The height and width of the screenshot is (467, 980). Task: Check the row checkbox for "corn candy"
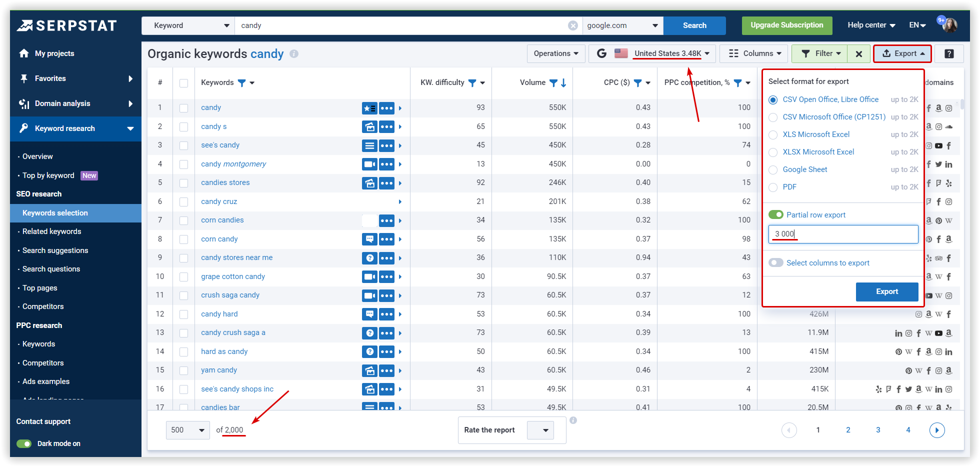click(x=183, y=239)
